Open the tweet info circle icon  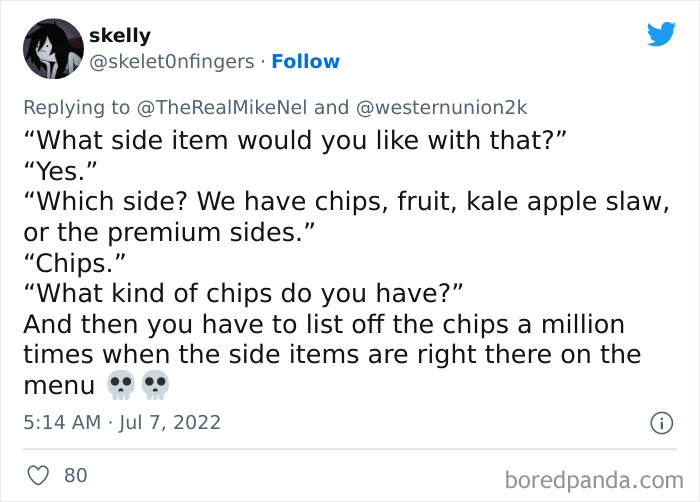(x=660, y=423)
